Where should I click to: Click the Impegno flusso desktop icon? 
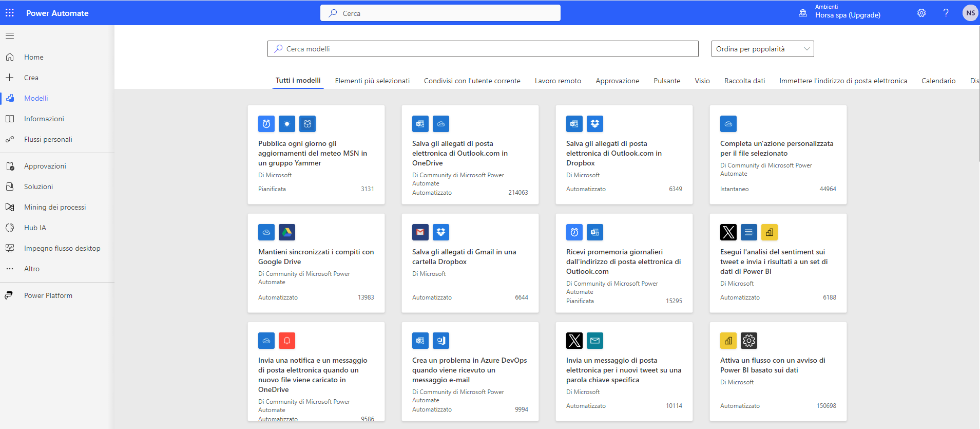(10, 248)
